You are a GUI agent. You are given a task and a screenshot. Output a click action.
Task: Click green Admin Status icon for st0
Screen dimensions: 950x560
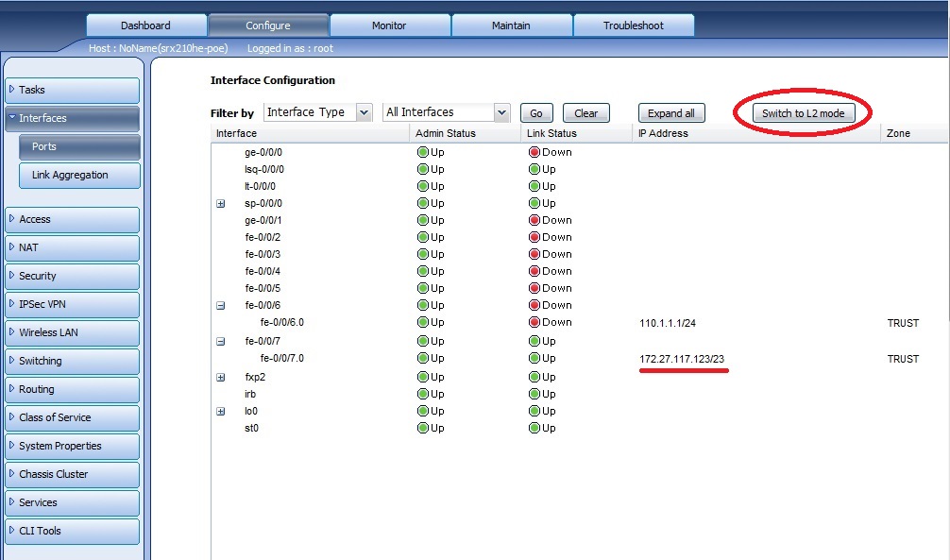pyautogui.click(x=423, y=429)
